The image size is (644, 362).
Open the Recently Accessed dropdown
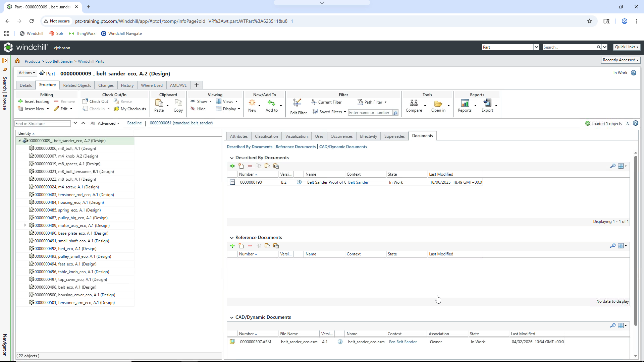point(621,60)
